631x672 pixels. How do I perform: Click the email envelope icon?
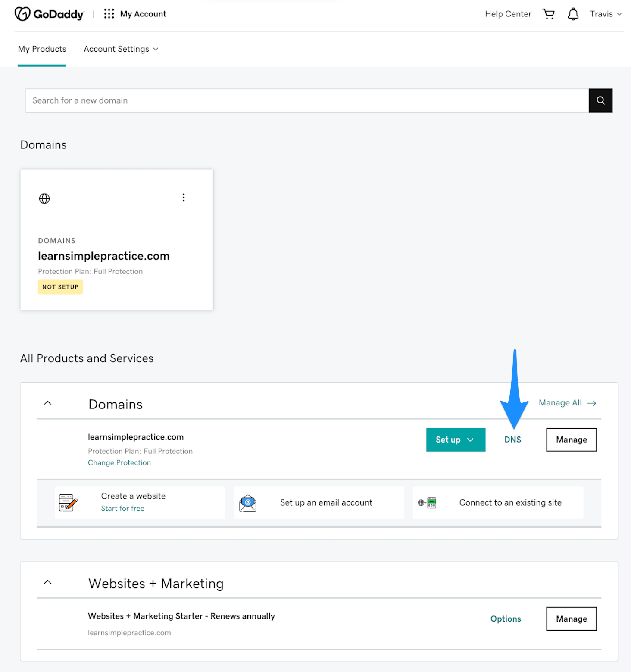coord(248,503)
